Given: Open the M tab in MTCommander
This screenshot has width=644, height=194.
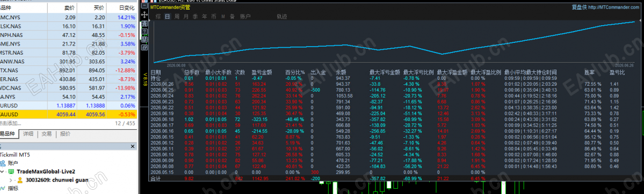Looking at the screenshot, I should coord(223,17).
